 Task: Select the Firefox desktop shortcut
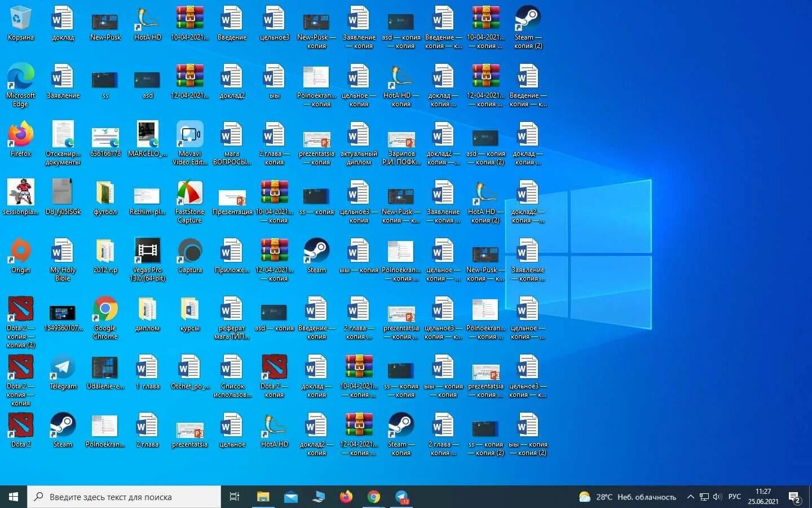tap(20, 139)
